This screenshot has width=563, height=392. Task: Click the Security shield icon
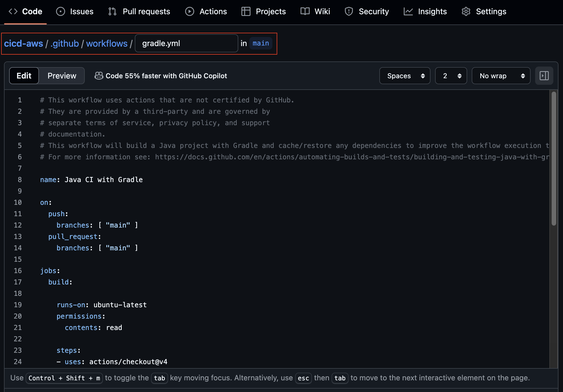pyautogui.click(x=349, y=11)
